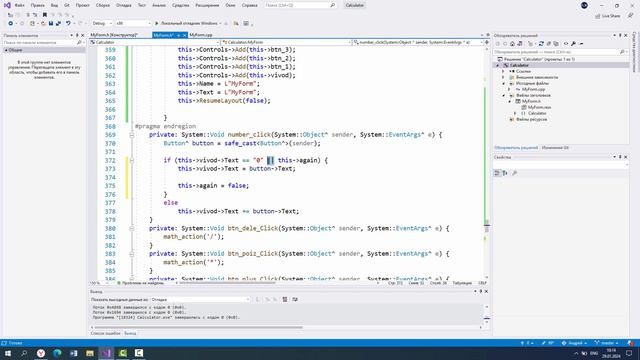
Task: Select solution 'Calculator' root node
Action: [539, 59]
